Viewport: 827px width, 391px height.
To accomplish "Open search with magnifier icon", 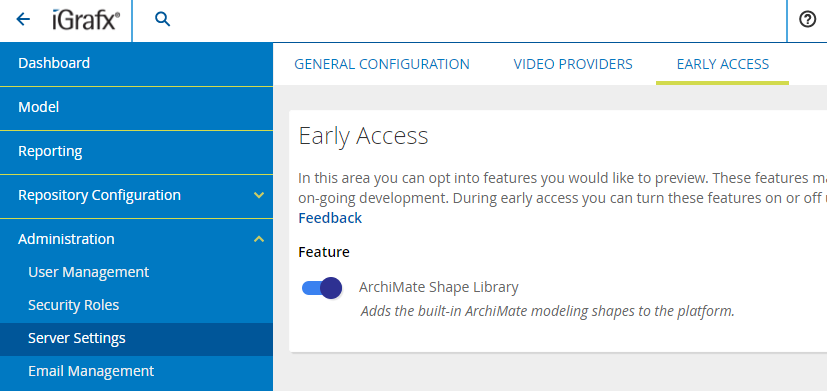I will [x=162, y=20].
